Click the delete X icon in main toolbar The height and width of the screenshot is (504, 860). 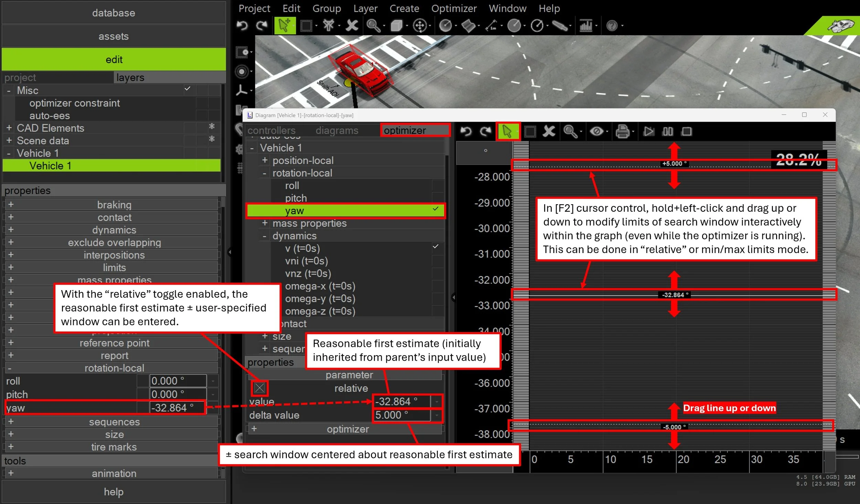[x=352, y=25]
